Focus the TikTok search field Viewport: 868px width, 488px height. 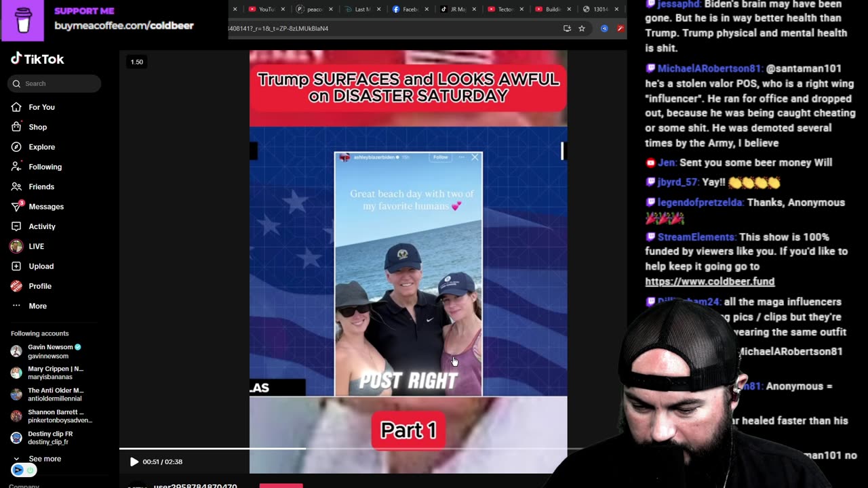pos(54,83)
